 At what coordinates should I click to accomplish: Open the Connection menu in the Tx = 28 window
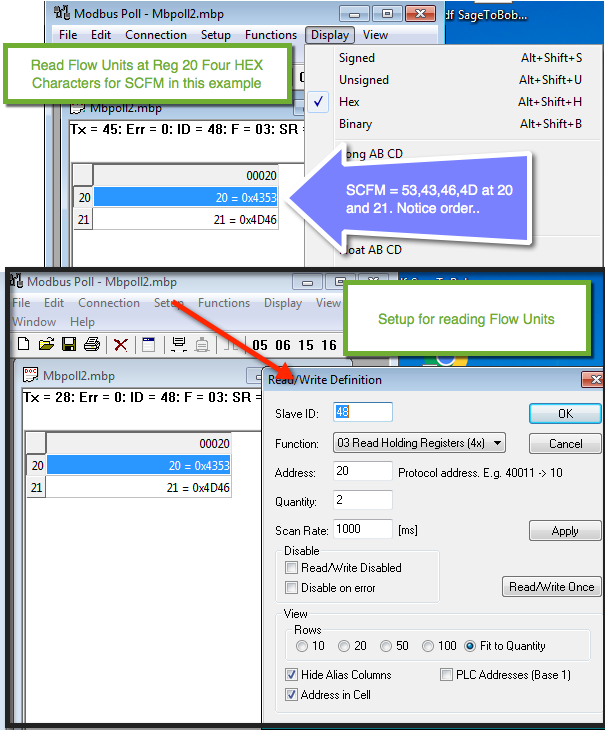[x=109, y=303]
